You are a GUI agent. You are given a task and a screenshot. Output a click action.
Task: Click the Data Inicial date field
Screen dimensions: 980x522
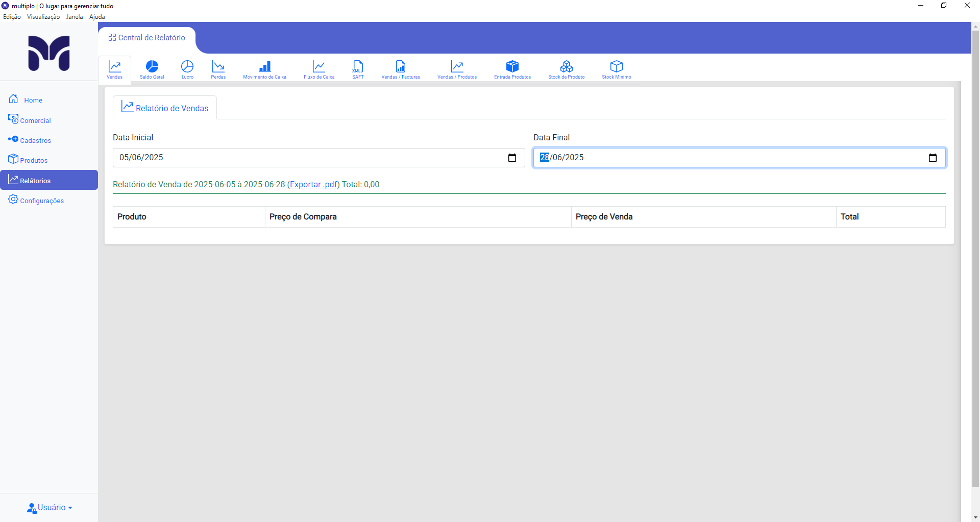pos(306,158)
